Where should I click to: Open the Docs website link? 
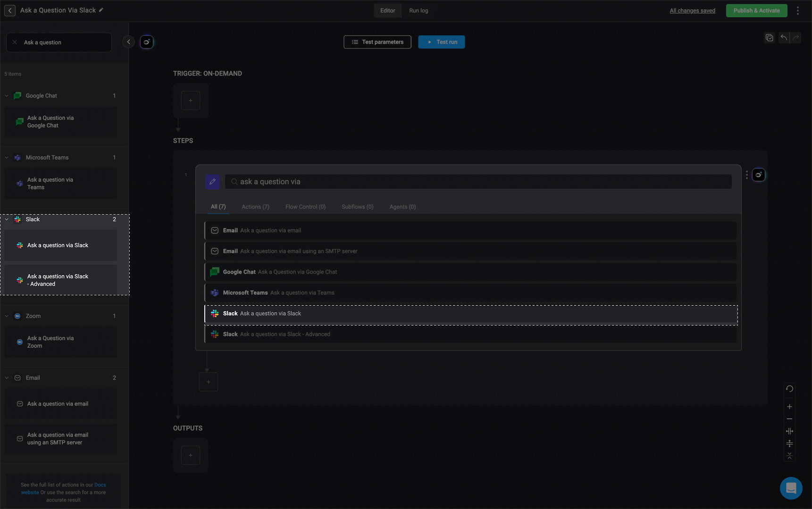(x=63, y=489)
